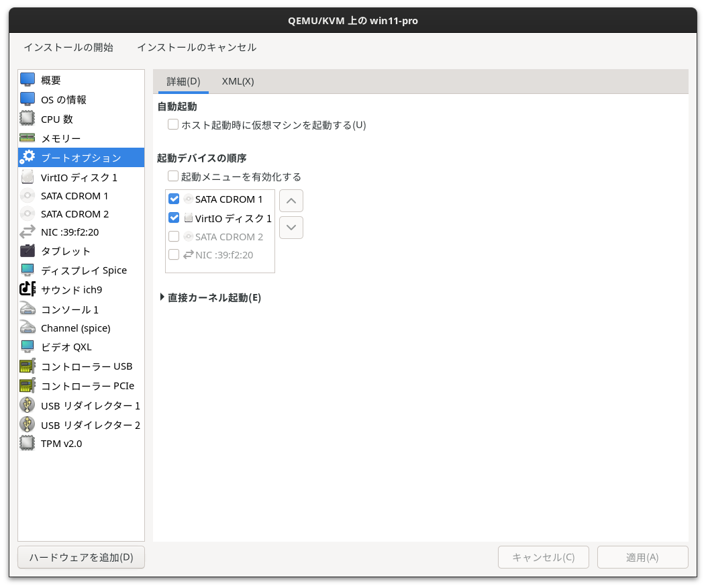Select the VirtIO ディスク 1 disk icon

pyautogui.click(x=27, y=177)
